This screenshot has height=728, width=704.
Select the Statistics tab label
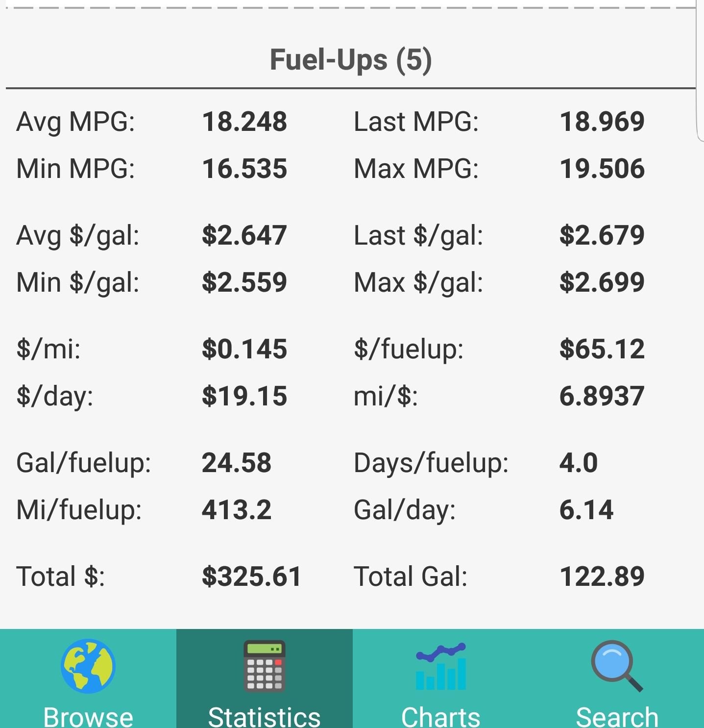(x=265, y=716)
